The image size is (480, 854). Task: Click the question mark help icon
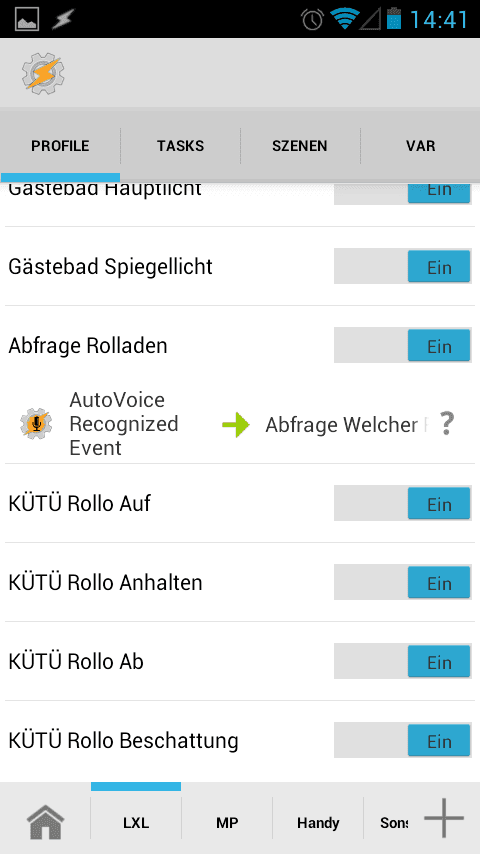click(446, 424)
